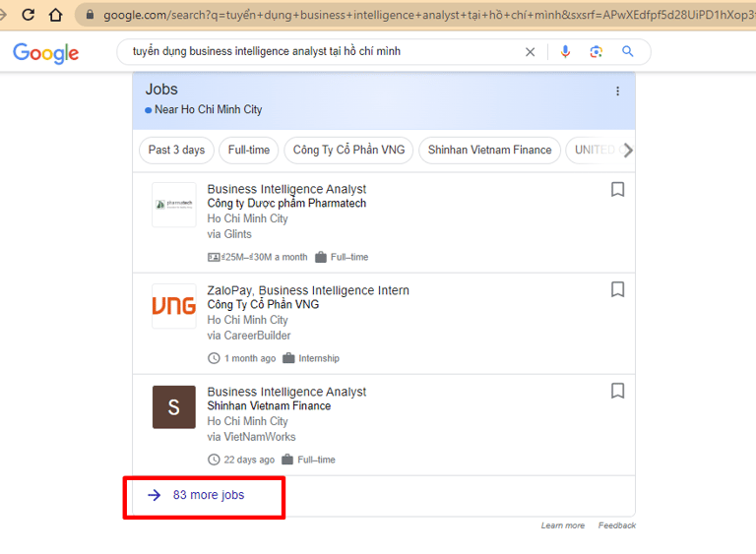Image resolution: width=756 pixels, height=554 pixels.
Task: Click VNG company logo thumbnail
Action: coord(174,306)
